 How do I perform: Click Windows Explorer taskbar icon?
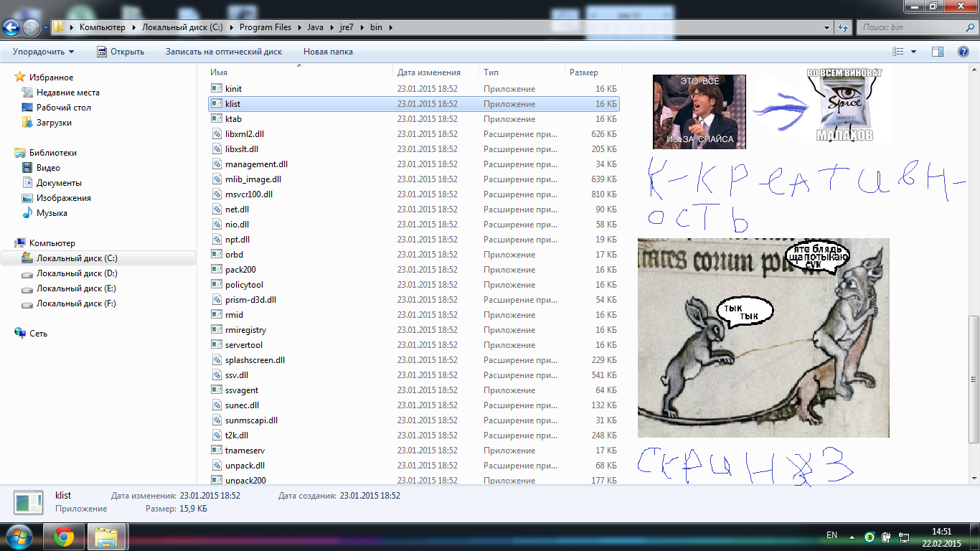tap(107, 537)
